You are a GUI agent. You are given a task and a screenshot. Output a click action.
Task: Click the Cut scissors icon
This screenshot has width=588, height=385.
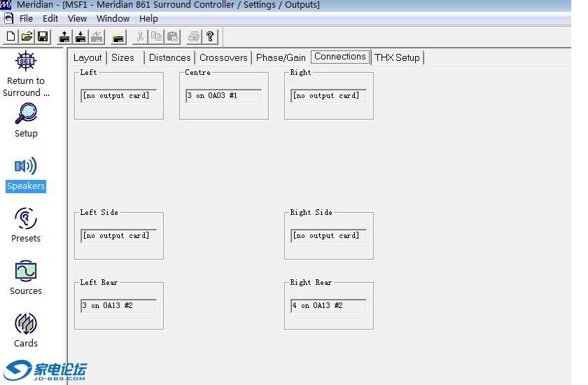140,36
